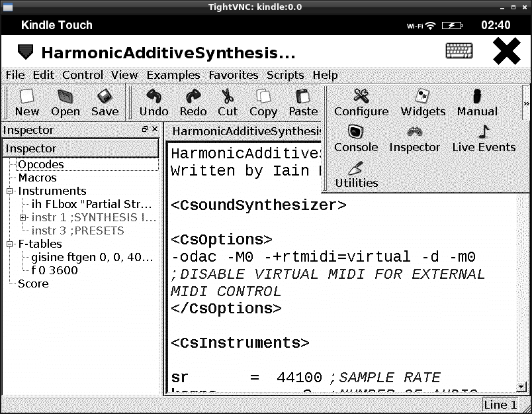
Task: Click the <CsInstruments> line
Action: pyautogui.click(x=240, y=343)
